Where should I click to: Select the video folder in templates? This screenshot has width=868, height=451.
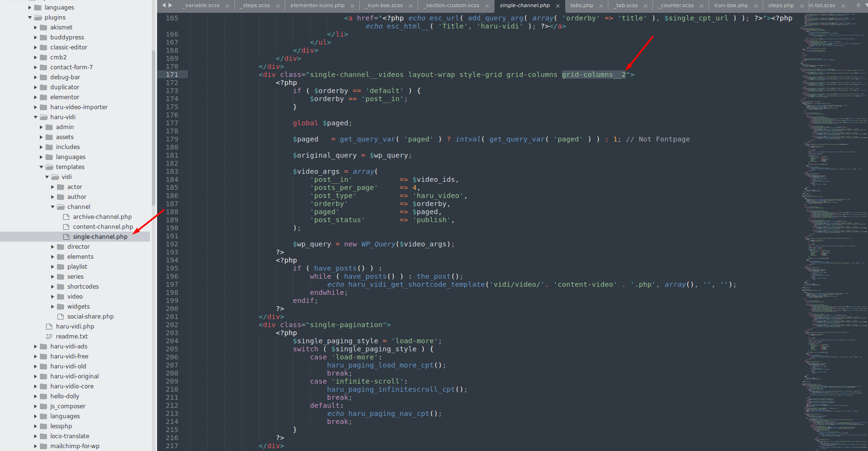pyautogui.click(x=75, y=297)
